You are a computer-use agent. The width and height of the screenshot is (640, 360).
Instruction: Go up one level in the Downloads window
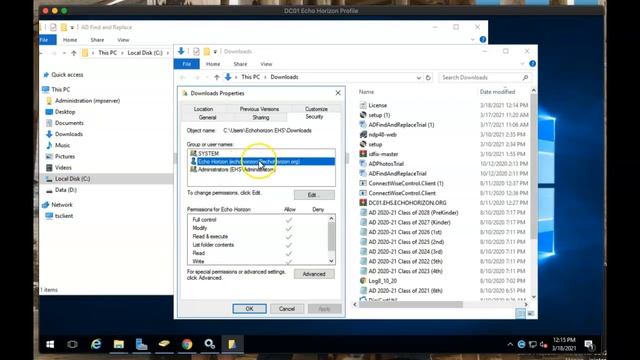click(x=217, y=77)
